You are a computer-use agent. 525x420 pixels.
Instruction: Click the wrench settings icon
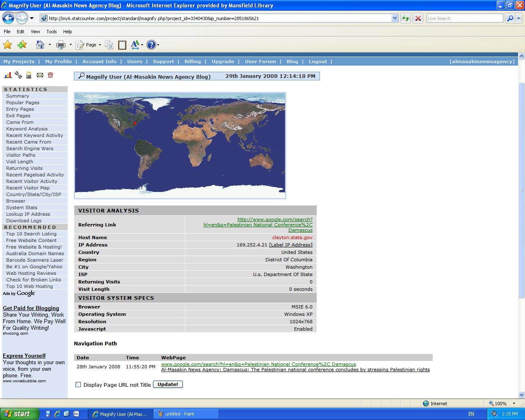coord(18,75)
